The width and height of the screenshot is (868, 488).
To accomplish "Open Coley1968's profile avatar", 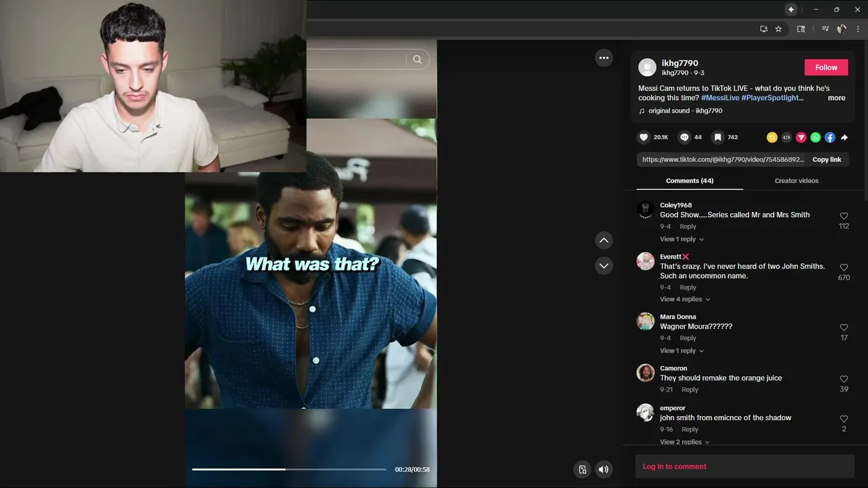I will point(646,210).
